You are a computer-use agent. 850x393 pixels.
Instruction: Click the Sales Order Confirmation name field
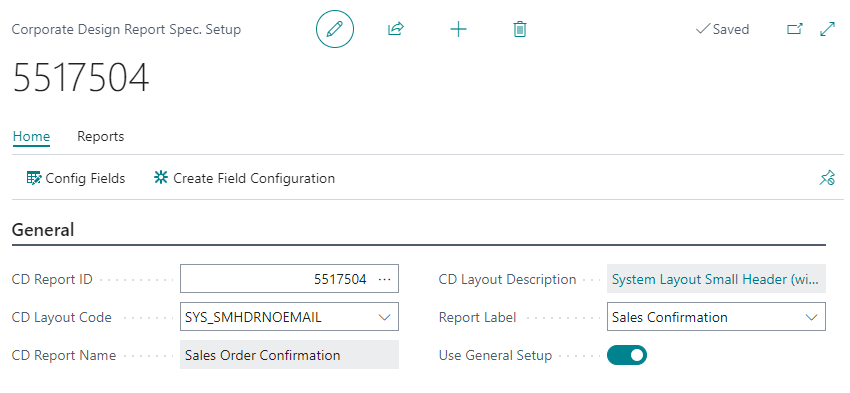tap(289, 355)
